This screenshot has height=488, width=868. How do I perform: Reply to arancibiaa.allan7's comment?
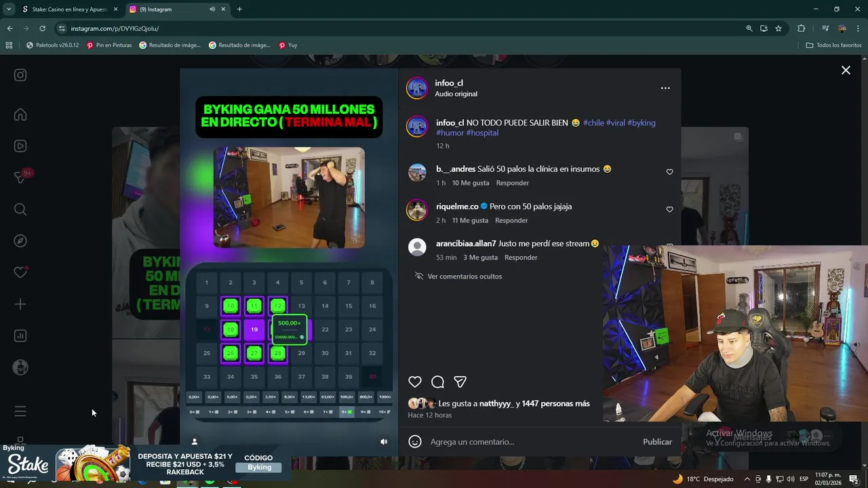coord(521,258)
